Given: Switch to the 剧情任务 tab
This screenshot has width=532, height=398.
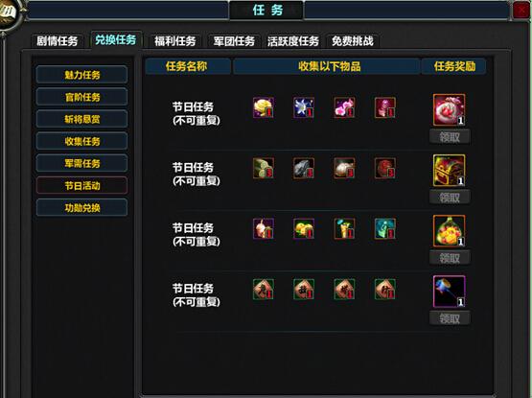Looking at the screenshot, I should [x=57, y=41].
